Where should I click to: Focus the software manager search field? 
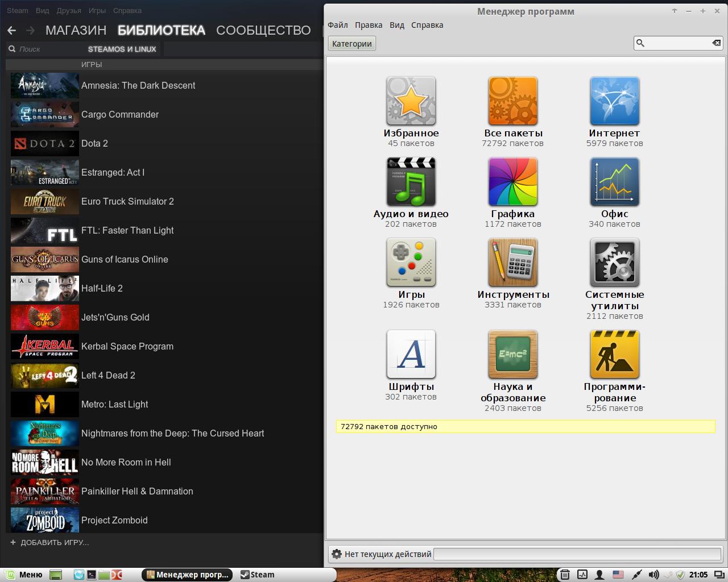[x=677, y=43]
